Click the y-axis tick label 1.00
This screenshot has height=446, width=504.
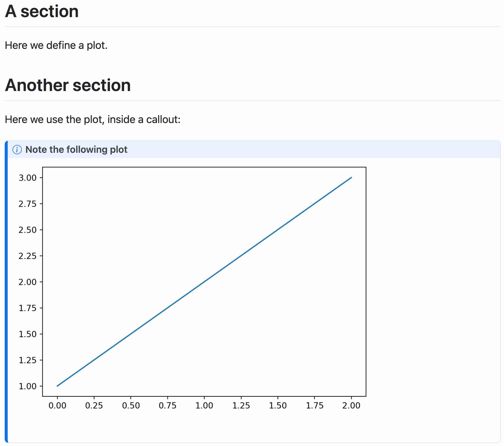pos(28,386)
